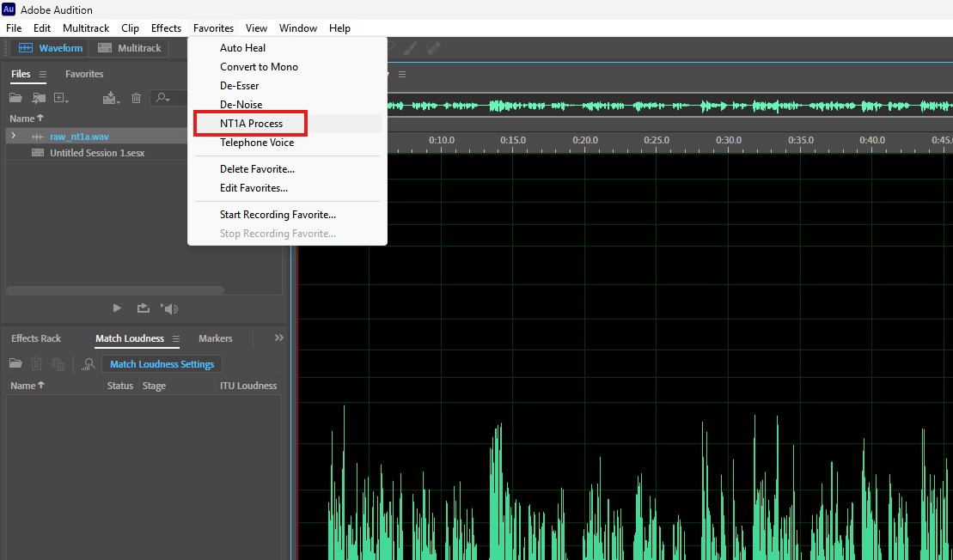
Task: Click the Scan loudness icon in Match Loudness
Action: [x=88, y=364]
